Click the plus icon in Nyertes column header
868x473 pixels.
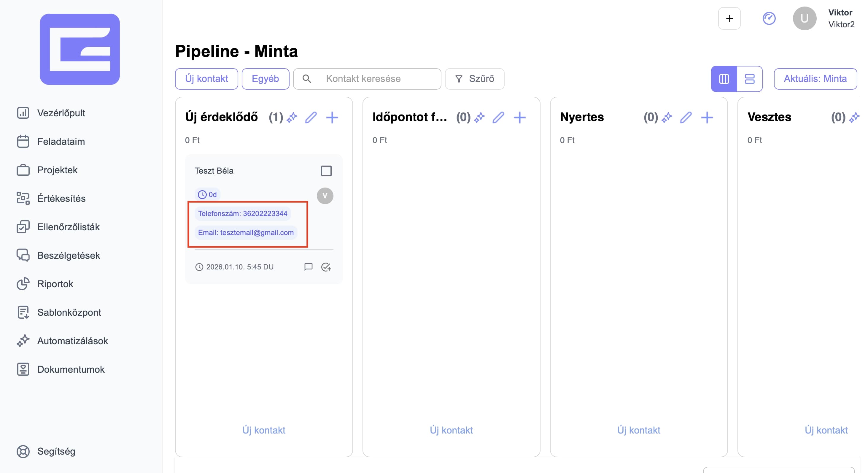[x=707, y=117]
